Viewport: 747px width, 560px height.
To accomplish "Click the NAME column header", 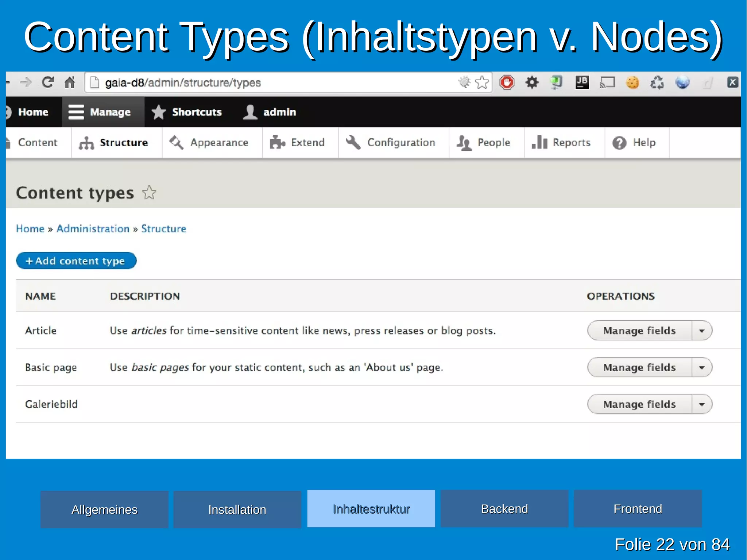I will (40, 296).
